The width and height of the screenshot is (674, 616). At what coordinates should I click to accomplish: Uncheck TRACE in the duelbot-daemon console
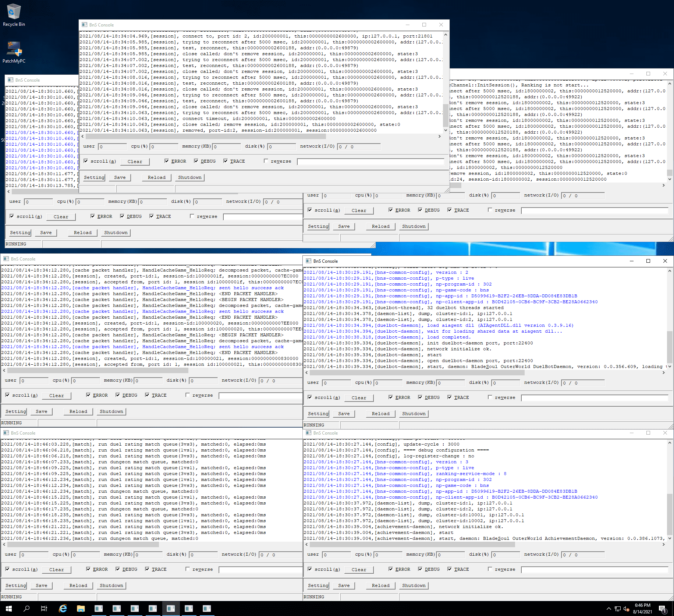coord(450,397)
